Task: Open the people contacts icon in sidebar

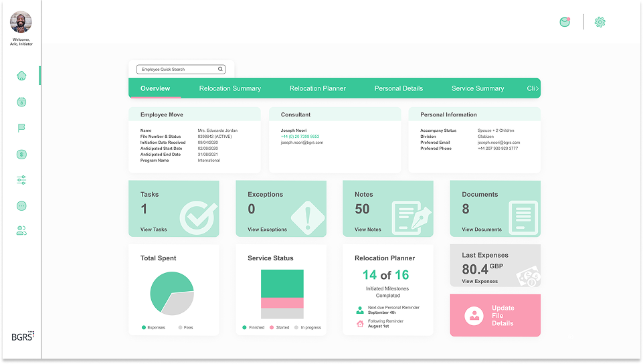Action: [x=21, y=231]
